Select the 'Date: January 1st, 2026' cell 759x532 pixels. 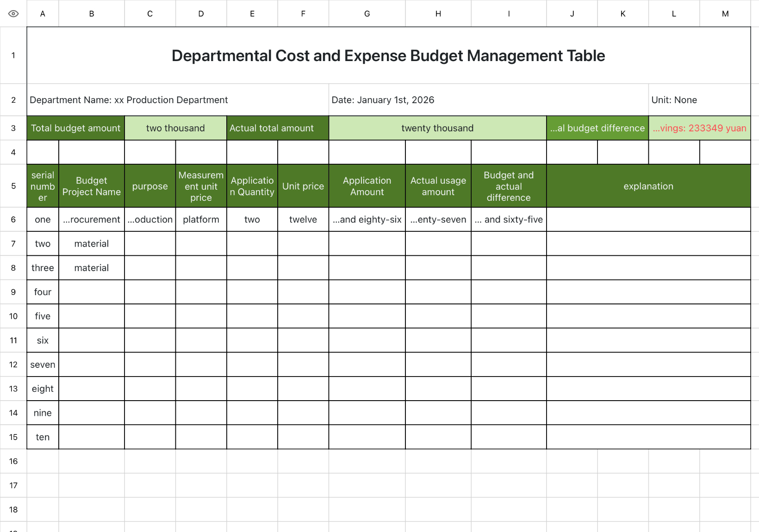489,100
